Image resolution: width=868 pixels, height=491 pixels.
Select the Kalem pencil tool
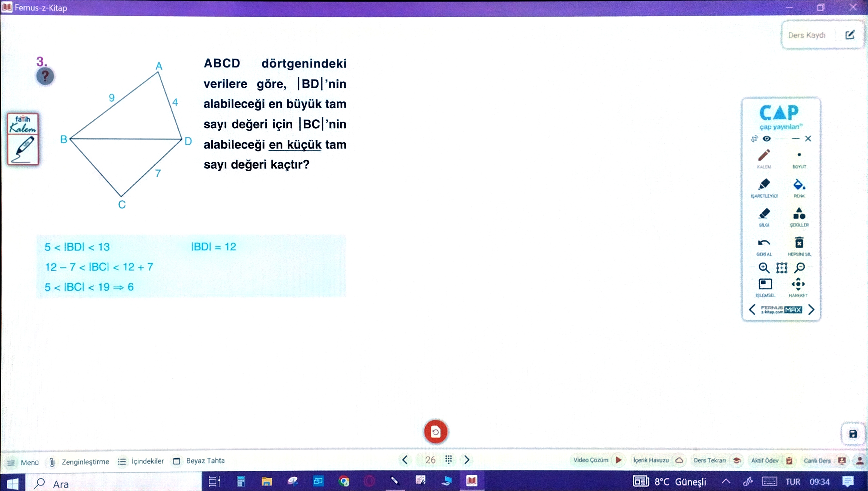point(764,156)
